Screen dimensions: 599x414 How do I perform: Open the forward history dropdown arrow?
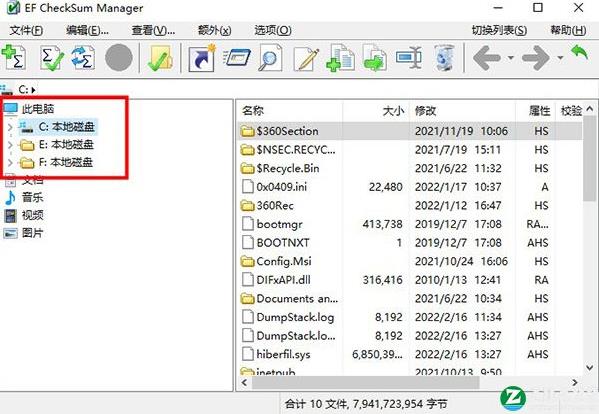click(560, 58)
